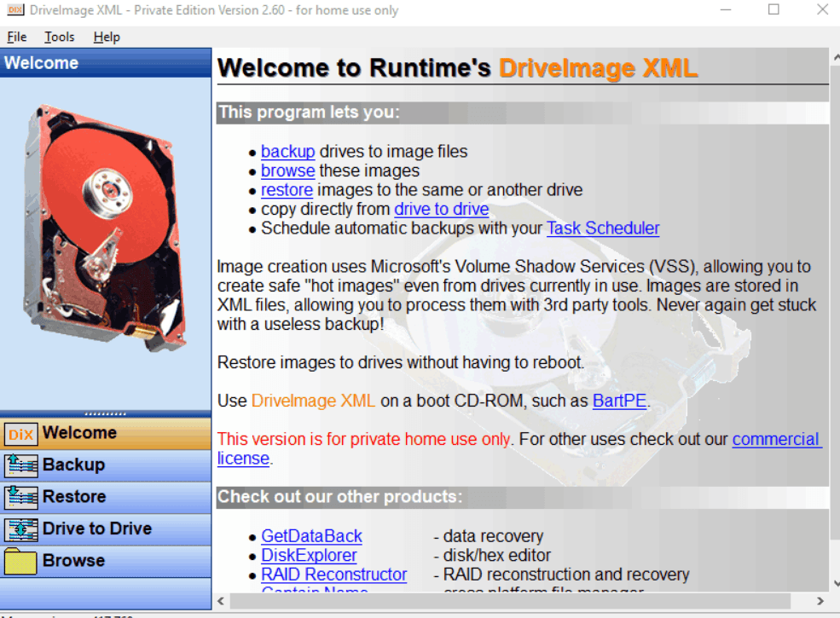840x618 pixels.
Task: Open the File menu
Action: pos(16,37)
